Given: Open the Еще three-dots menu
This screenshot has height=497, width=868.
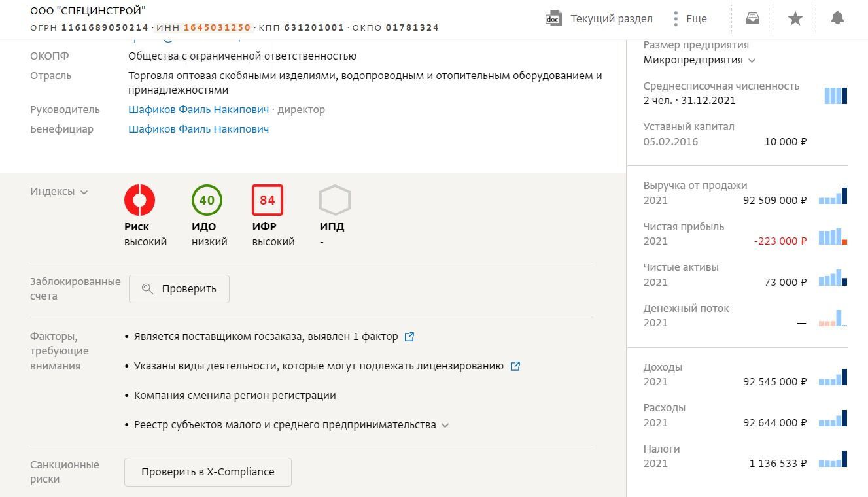Looking at the screenshot, I should (x=676, y=18).
